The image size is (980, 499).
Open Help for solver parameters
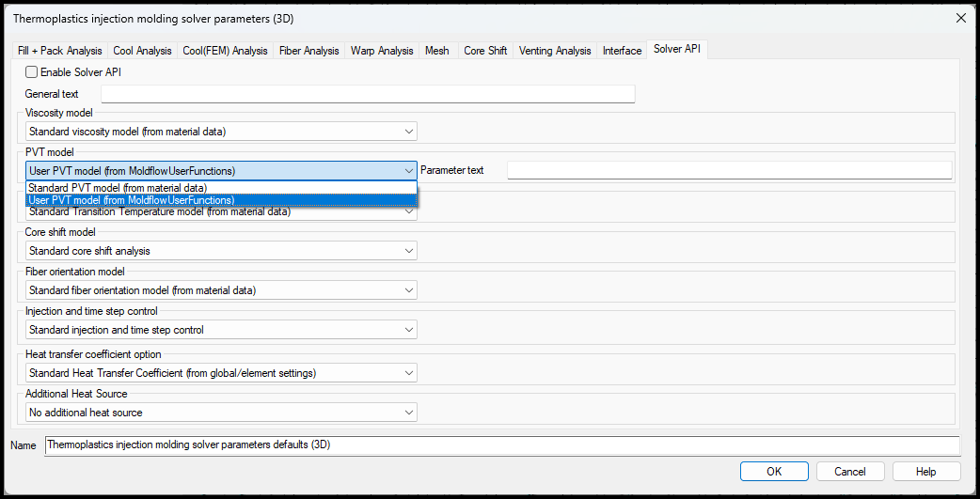(x=926, y=472)
